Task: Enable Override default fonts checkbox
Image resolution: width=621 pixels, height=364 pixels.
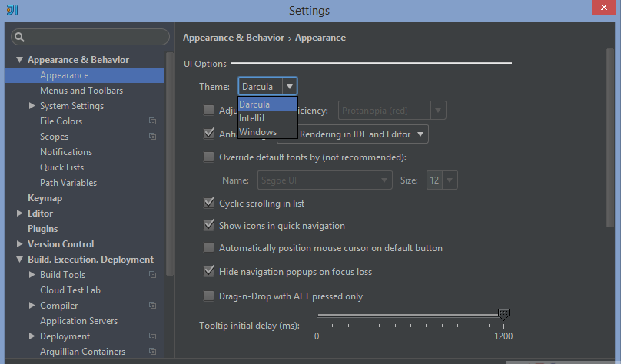Action: [x=208, y=157]
